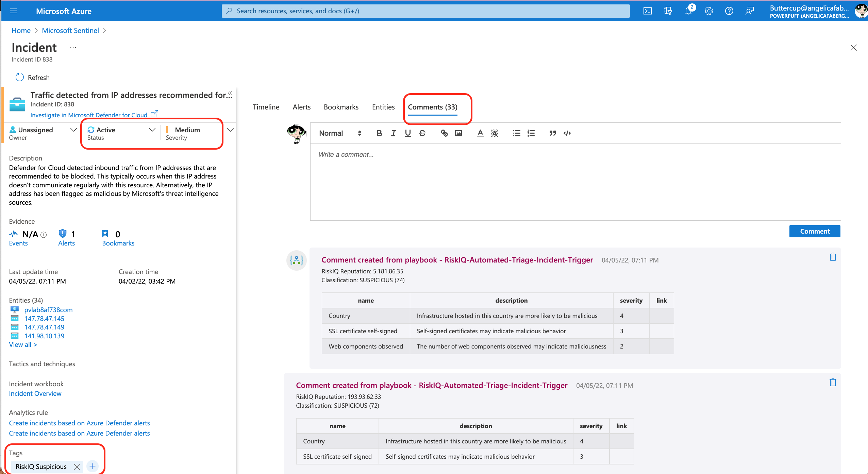Toggle blockquote formatting
Image resolution: width=868 pixels, height=474 pixels.
552,133
